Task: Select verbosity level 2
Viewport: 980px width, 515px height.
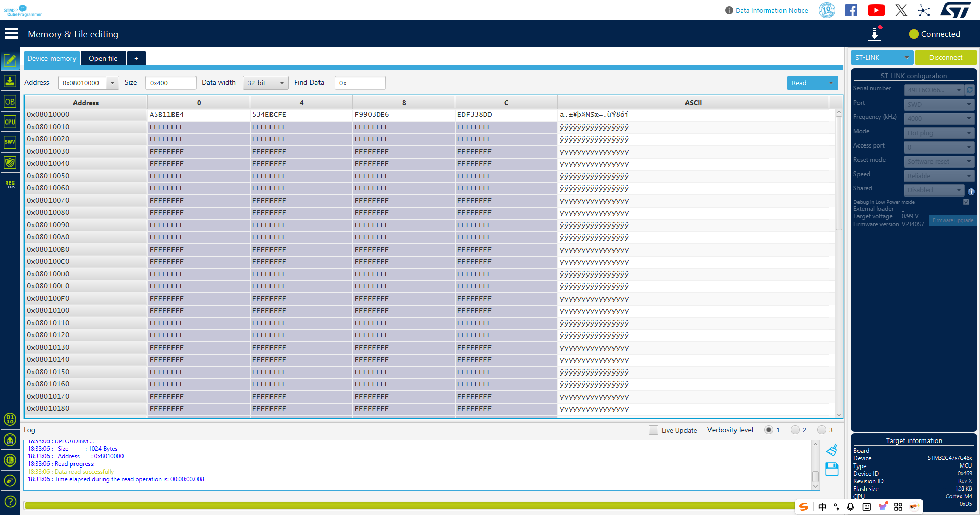Action: click(x=795, y=430)
